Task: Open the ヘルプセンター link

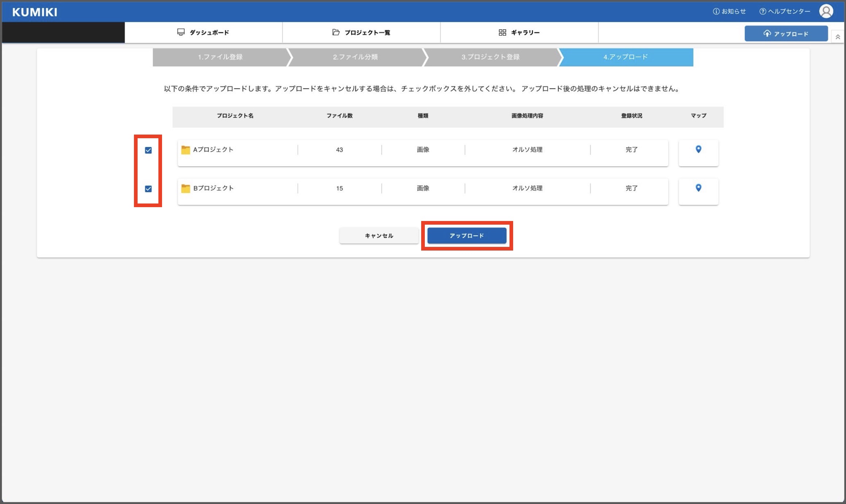Action: 785,11
